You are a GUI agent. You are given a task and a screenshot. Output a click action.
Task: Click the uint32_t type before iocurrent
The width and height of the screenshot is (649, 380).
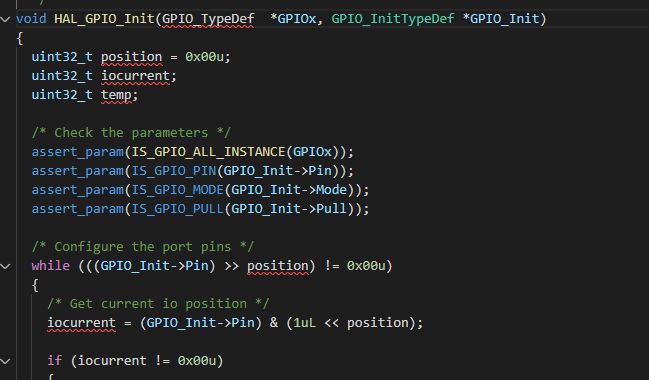62,76
